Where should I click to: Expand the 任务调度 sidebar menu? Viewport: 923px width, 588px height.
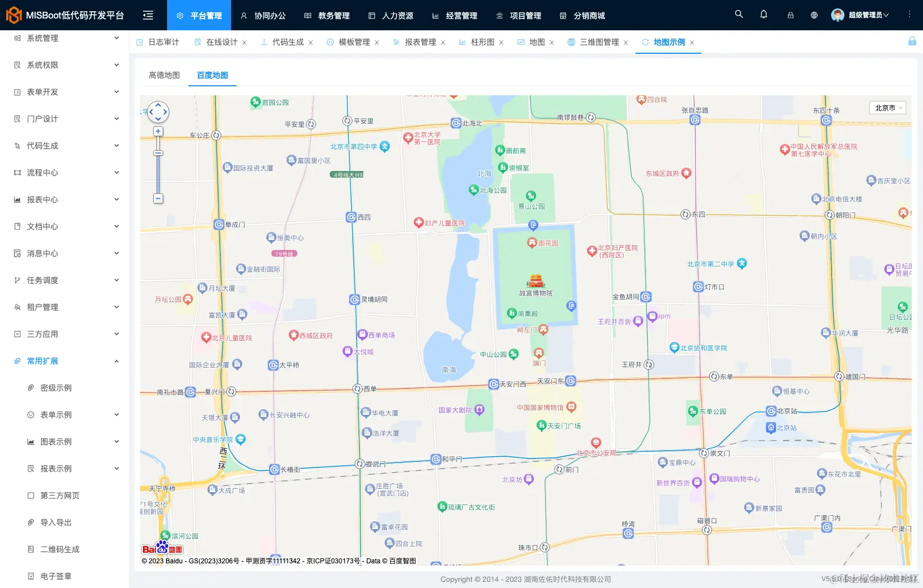(x=64, y=280)
